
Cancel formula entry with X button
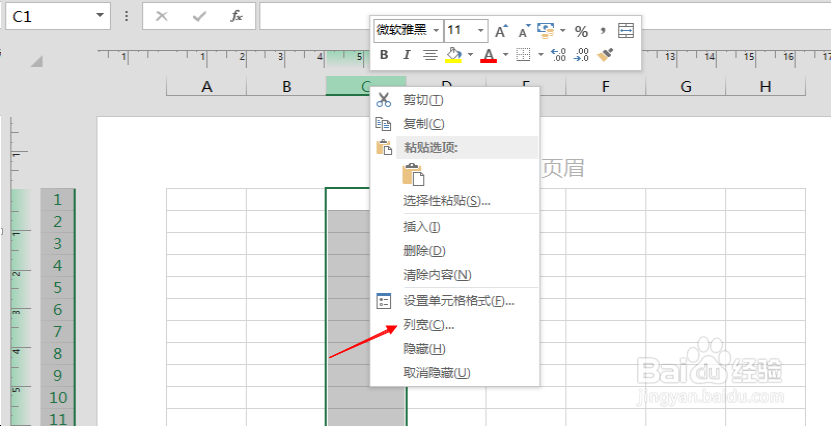click(162, 16)
